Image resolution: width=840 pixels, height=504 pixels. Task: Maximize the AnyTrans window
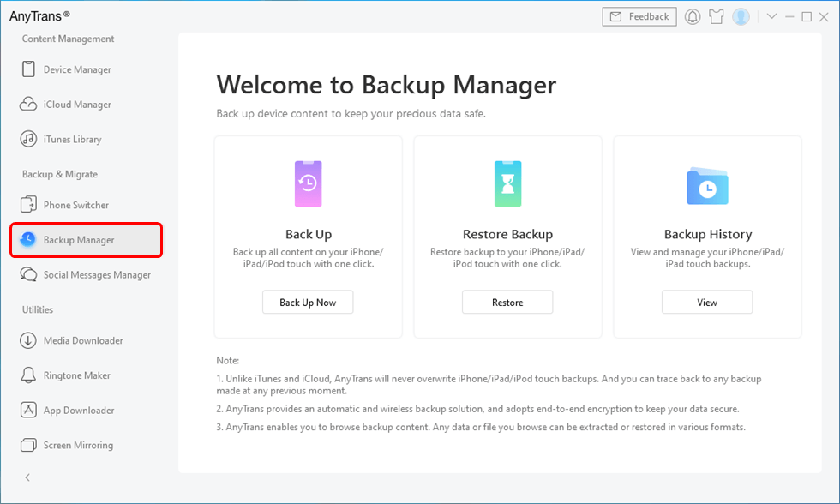point(807,16)
